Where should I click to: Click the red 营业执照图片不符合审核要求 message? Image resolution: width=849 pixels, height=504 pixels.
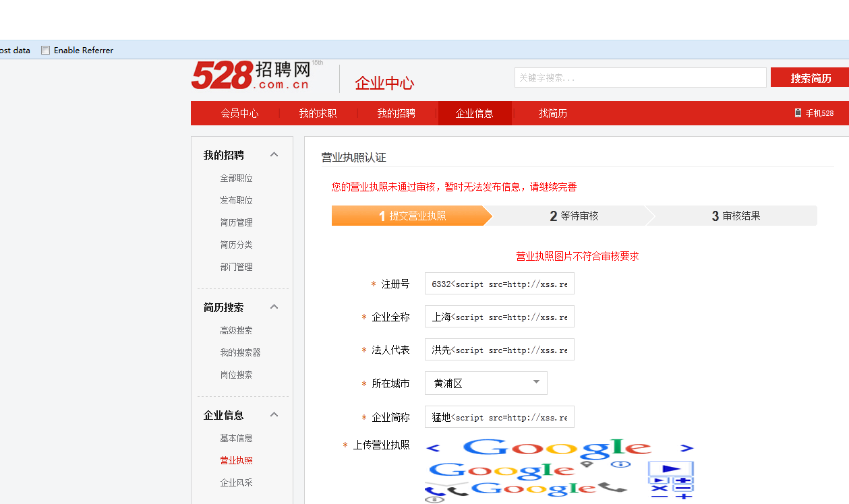[x=577, y=256]
